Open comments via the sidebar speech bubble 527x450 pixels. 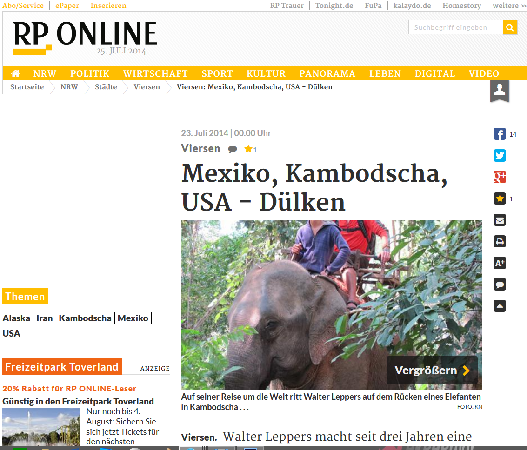500,285
